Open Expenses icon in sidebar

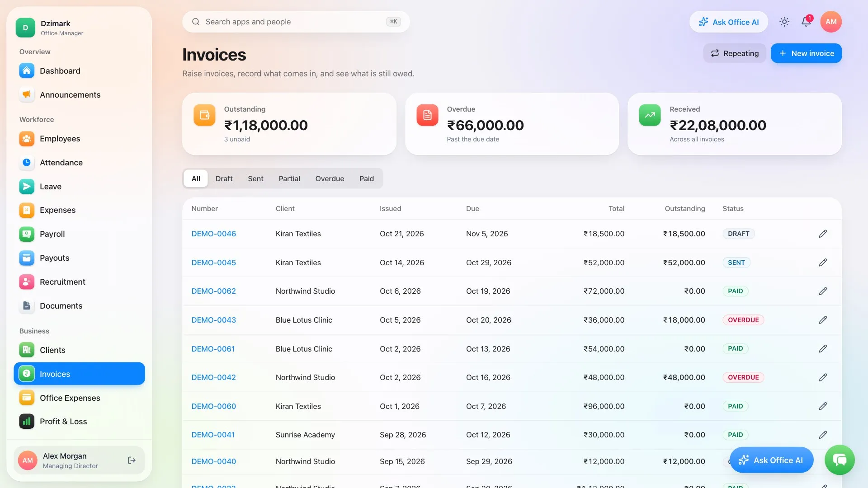point(27,210)
